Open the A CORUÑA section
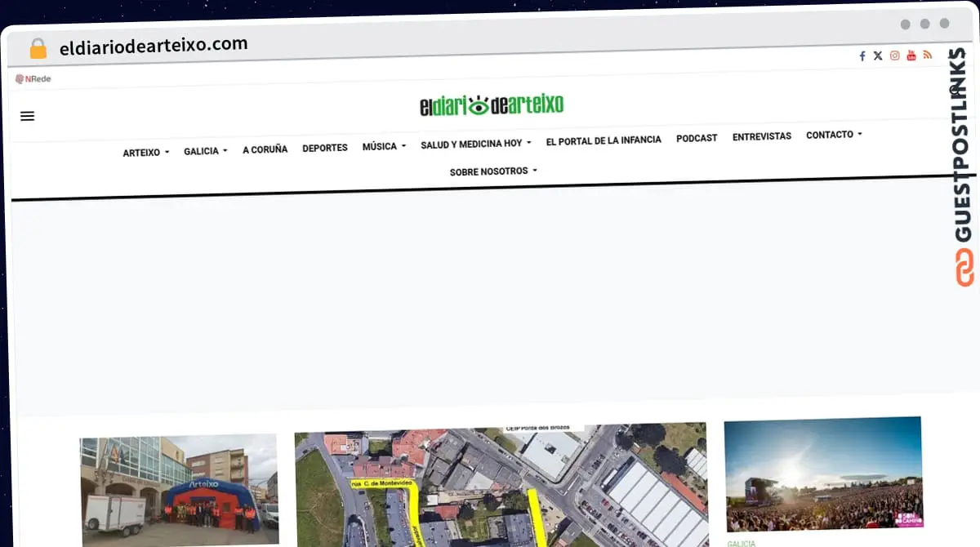 (x=265, y=149)
